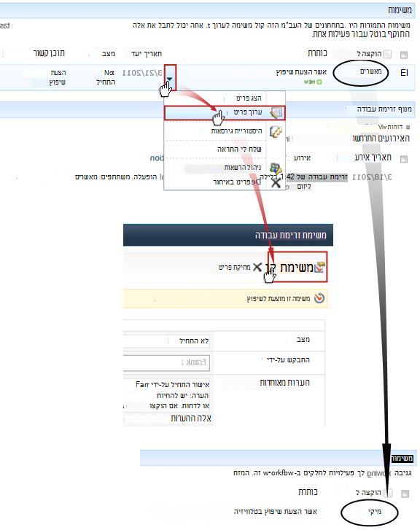Image resolution: width=420 pixels, height=530 pixels.
Task: Sort by the אירוע column header
Action: click(302, 158)
